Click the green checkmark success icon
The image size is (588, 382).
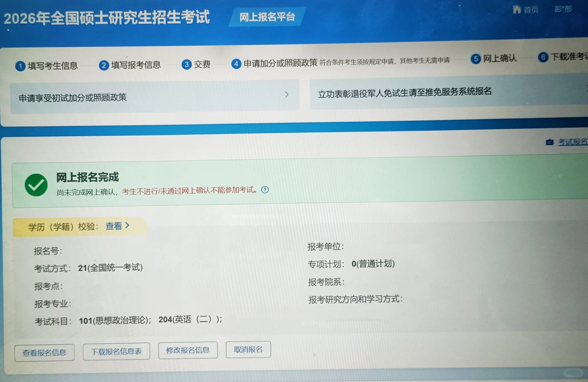point(36,184)
